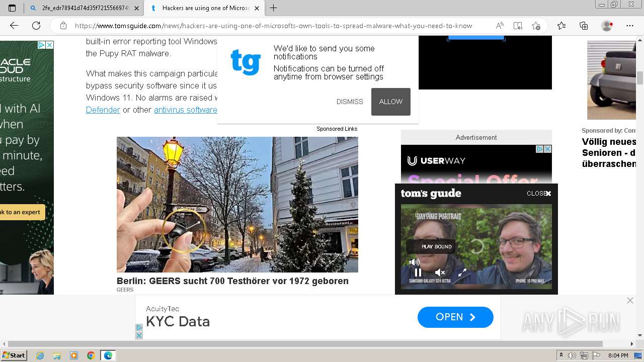Open the antivirus software link

tap(186, 110)
